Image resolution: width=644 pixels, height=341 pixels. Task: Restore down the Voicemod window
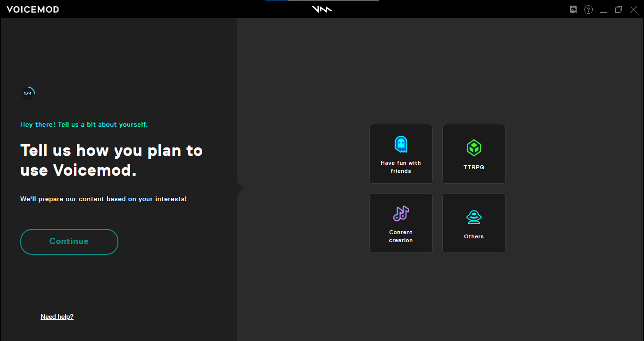coord(619,9)
